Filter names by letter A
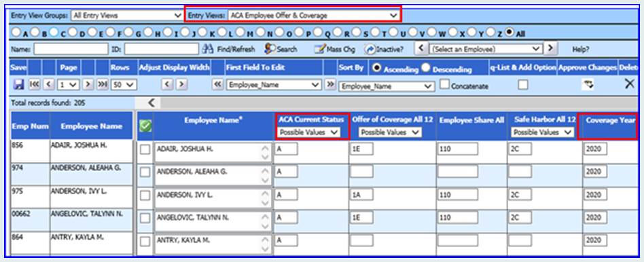Viewport: 644px width, 262px height. (x=16, y=32)
